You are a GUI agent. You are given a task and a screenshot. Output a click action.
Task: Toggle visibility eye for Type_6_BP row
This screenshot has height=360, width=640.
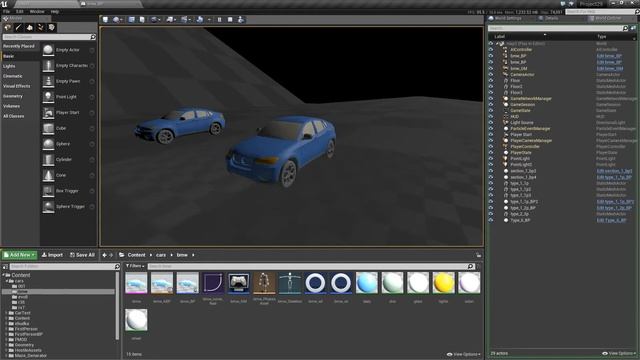tap(491, 220)
